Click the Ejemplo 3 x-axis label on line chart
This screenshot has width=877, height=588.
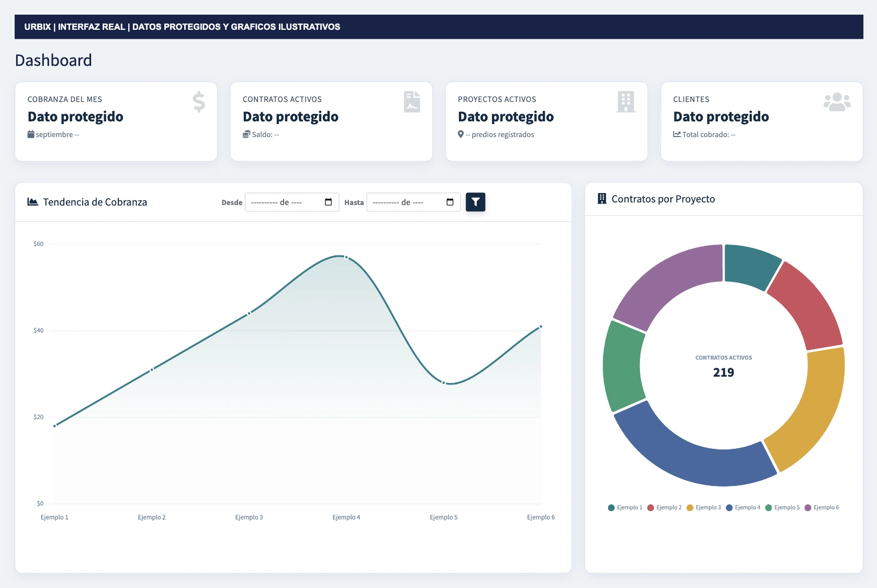(x=249, y=517)
